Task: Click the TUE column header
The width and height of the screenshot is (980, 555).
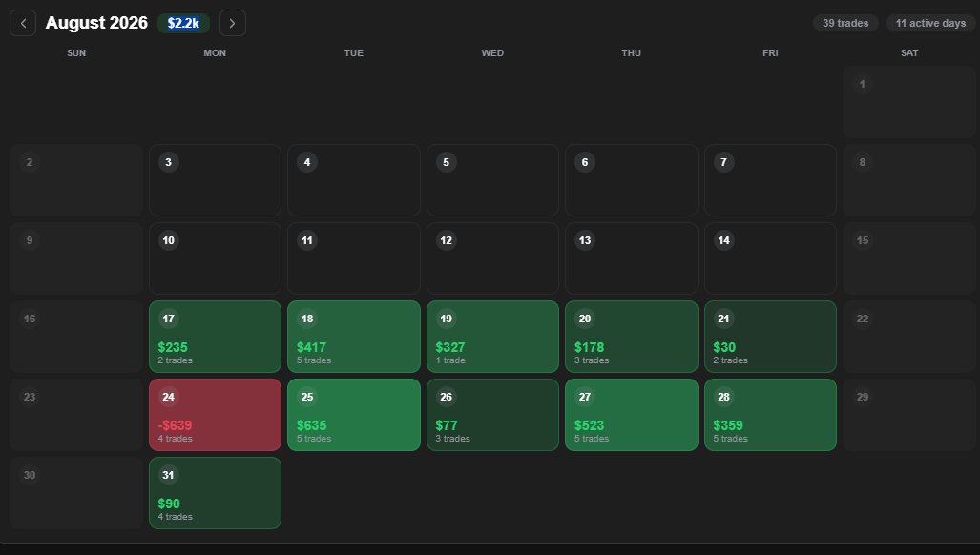Action: tap(354, 53)
